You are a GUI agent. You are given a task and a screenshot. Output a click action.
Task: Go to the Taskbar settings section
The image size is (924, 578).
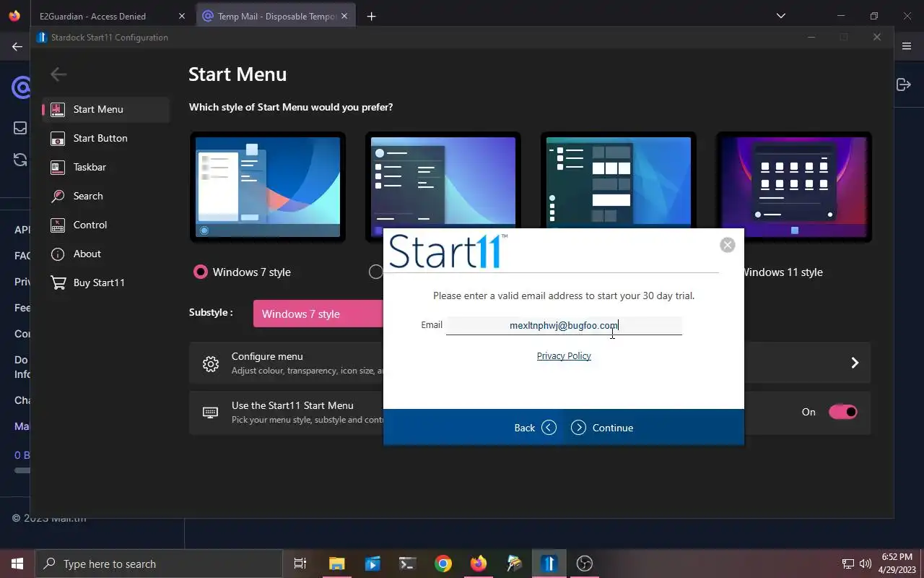tap(105, 167)
